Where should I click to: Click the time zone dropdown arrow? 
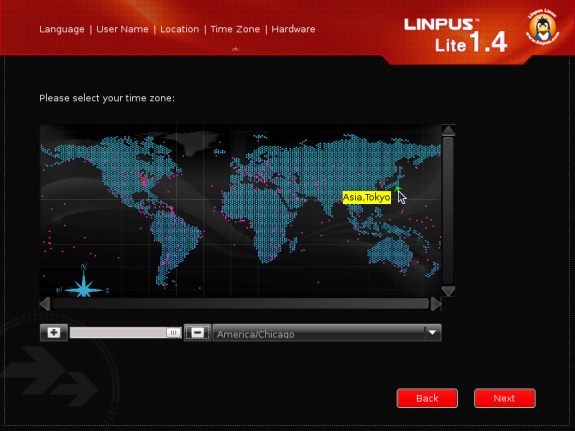click(x=433, y=333)
